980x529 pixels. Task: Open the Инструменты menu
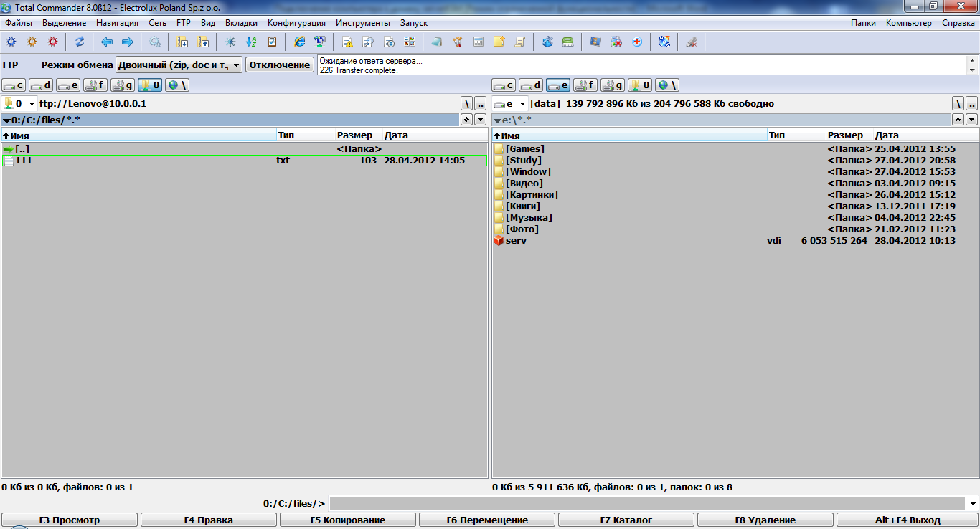pyautogui.click(x=363, y=23)
